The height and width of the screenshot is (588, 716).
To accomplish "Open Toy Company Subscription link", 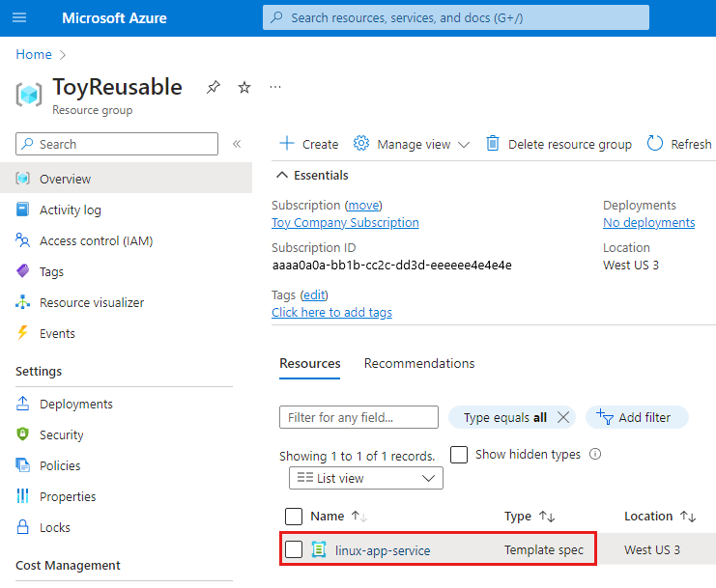I will [345, 223].
